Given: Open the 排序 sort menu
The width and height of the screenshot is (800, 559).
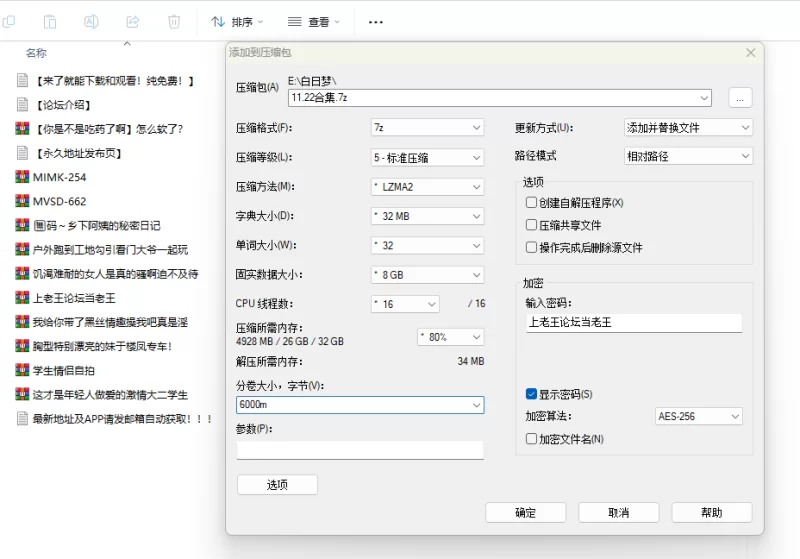Looking at the screenshot, I should pos(237,21).
